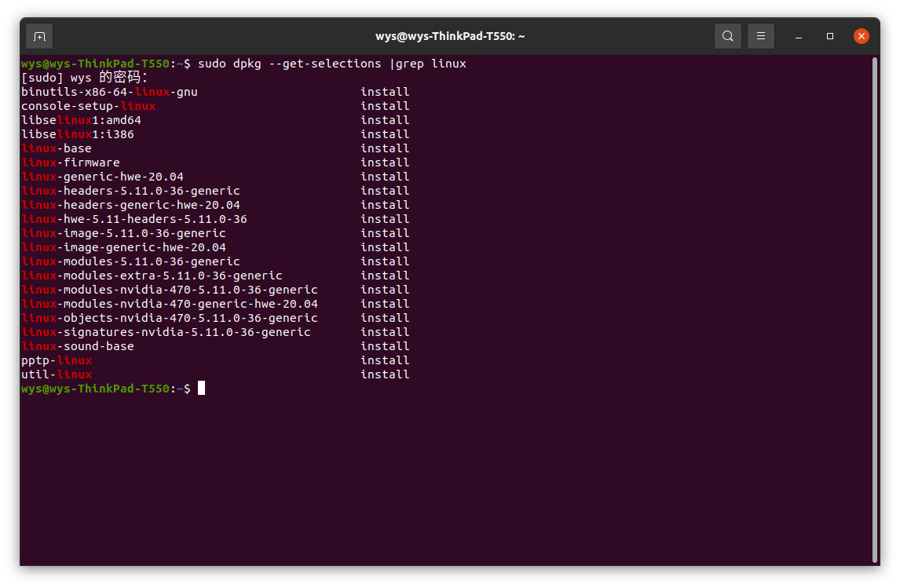Screen dimensions: 900x588
Task: Click 'install' status of util-linux row
Action: coord(385,374)
